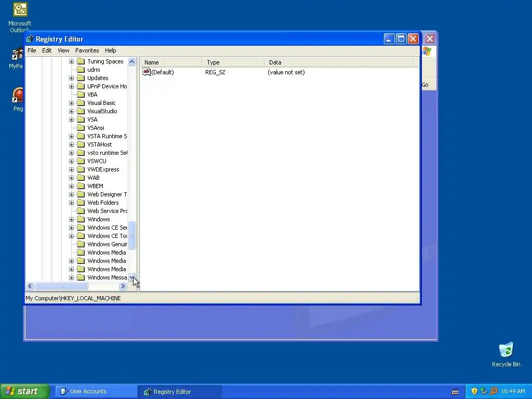Expand the UPnP Device Host key
532x399 pixels.
[71, 87]
